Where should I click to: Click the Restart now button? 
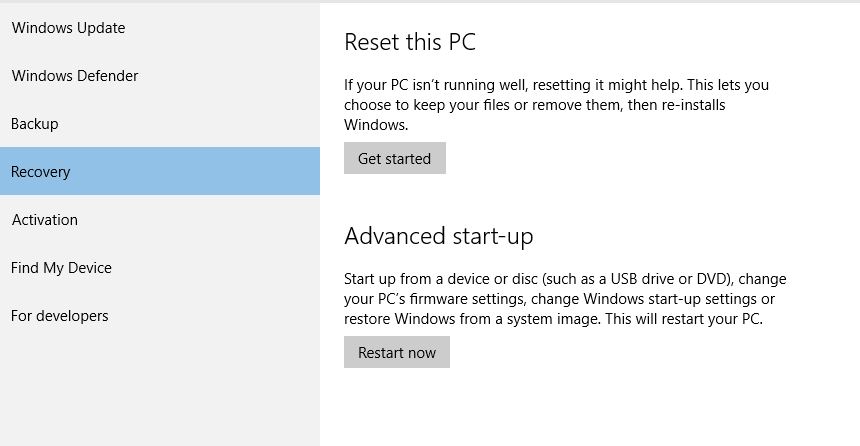[397, 352]
